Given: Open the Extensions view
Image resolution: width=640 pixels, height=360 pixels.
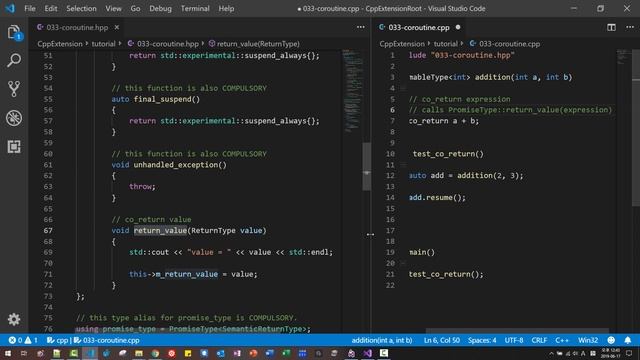Looking at the screenshot, I should [14, 147].
